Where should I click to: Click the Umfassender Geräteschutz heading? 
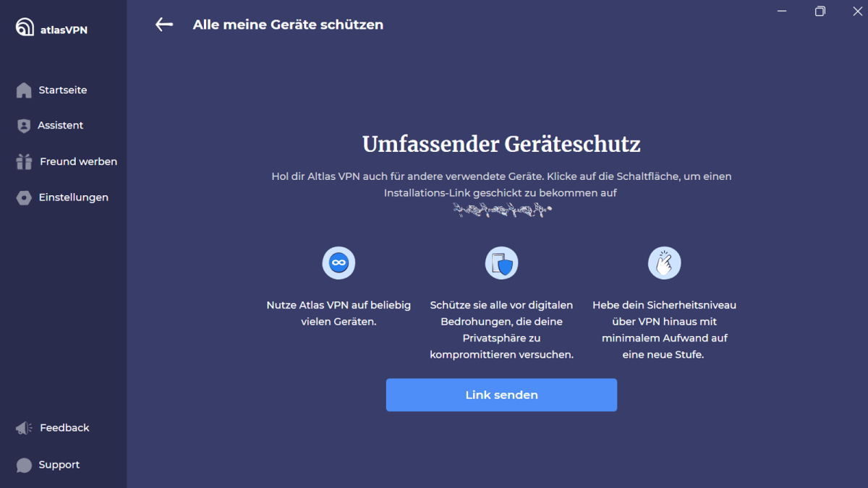click(501, 144)
